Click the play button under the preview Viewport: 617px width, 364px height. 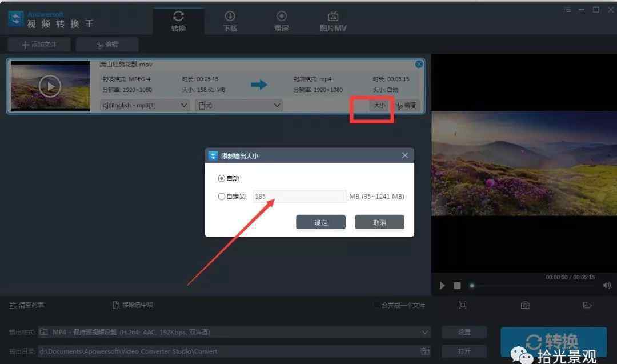point(442,286)
